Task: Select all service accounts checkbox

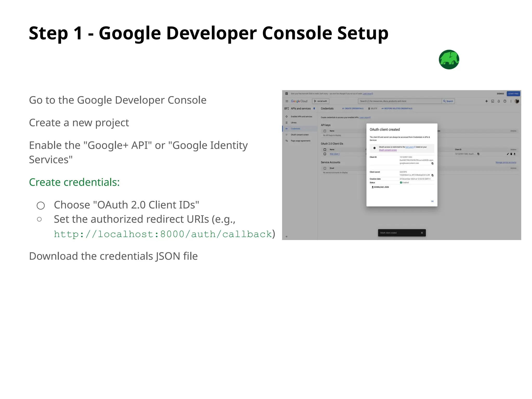Action: (x=325, y=168)
